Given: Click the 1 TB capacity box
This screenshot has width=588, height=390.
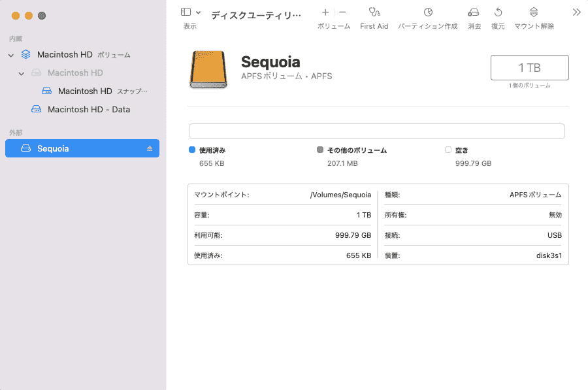Looking at the screenshot, I should [x=529, y=67].
